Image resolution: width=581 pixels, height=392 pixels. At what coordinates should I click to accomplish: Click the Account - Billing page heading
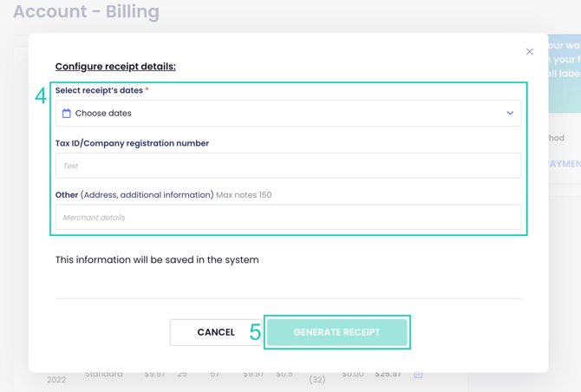[86, 12]
